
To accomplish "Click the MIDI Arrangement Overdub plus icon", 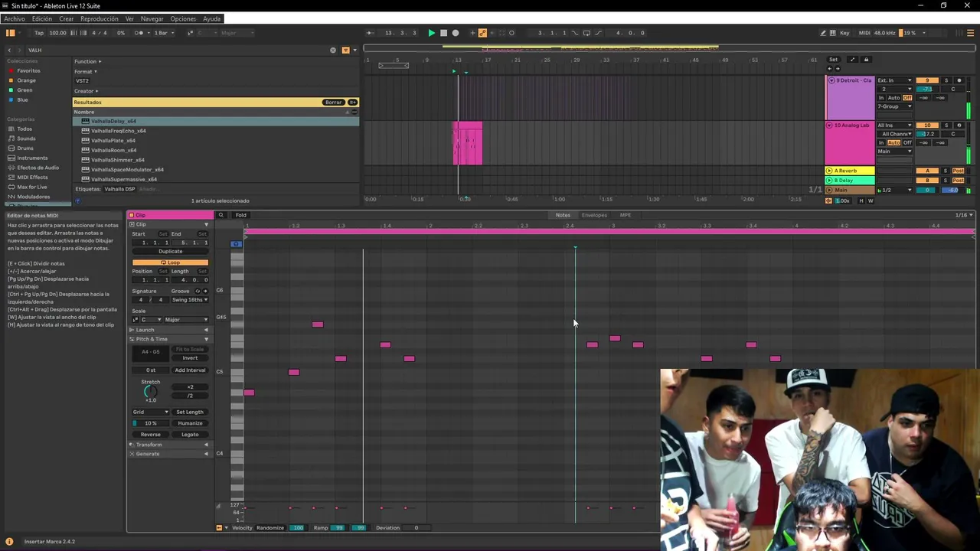I will tap(471, 33).
